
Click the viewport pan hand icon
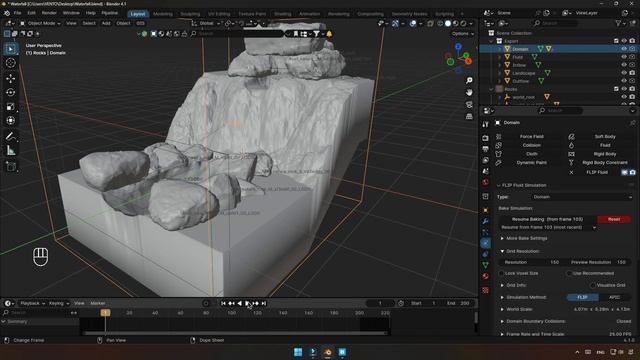(x=469, y=92)
